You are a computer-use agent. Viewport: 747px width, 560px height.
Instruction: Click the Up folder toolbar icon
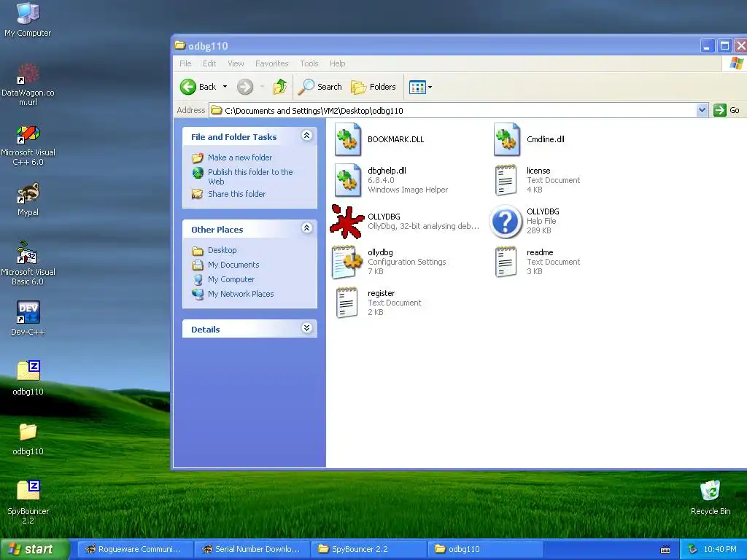280,87
